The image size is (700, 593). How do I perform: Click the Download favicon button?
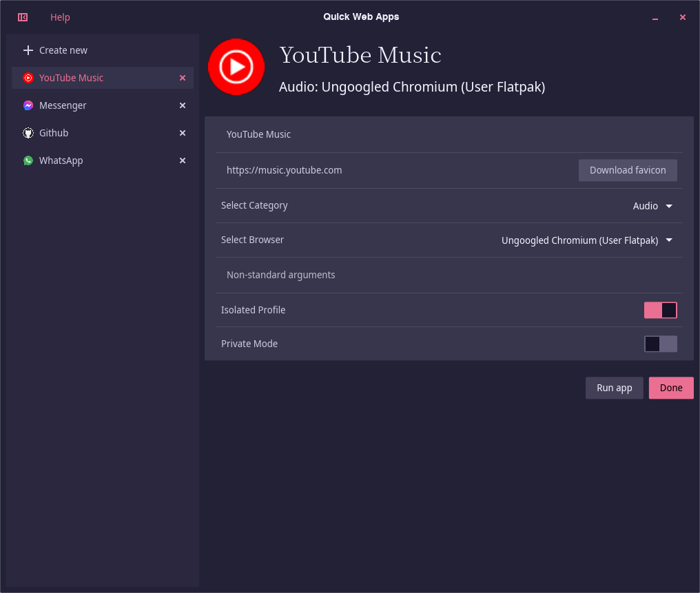[x=628, y=170]
